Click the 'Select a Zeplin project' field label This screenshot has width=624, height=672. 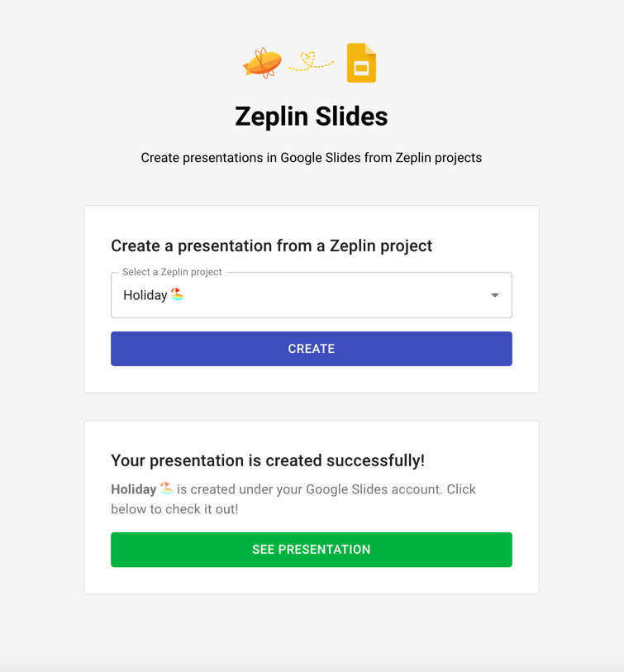pos(172,271)
